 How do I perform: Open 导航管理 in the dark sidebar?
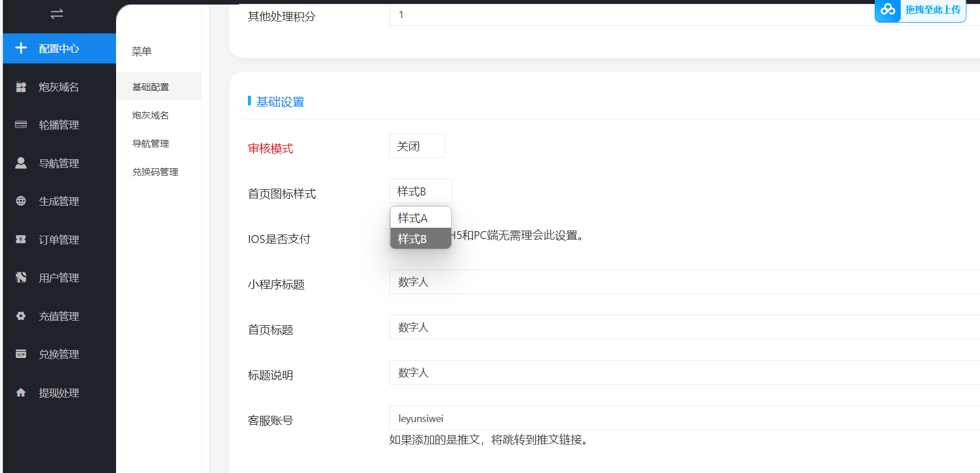pos(59,163)
